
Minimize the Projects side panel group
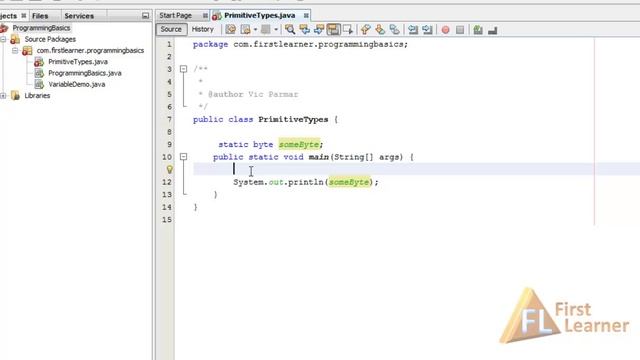[x=145, y=16]
